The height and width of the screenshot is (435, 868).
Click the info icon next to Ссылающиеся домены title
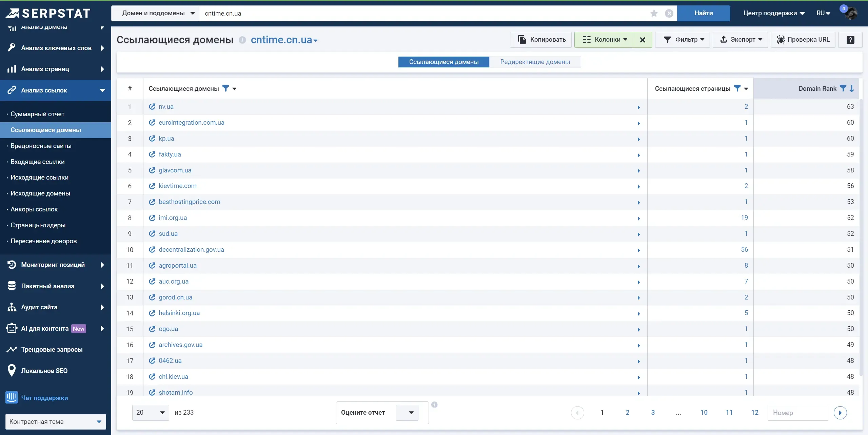click(x=242, y=40)
